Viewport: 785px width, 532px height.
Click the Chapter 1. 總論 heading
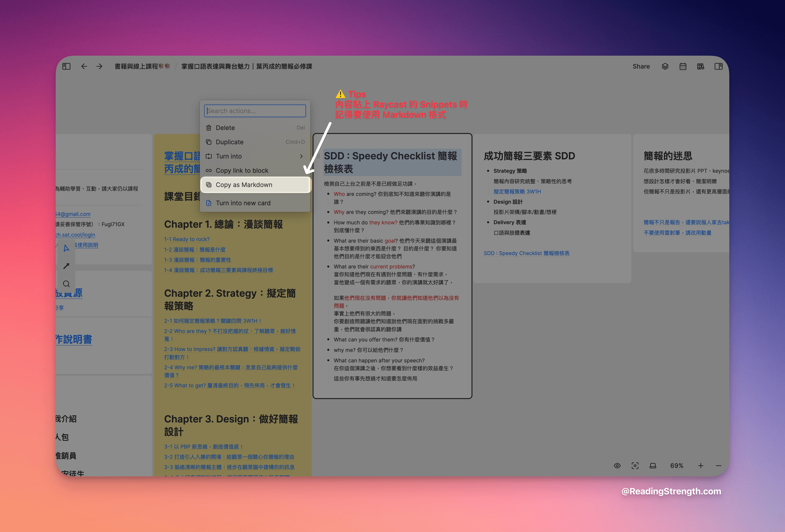[224, 224]
